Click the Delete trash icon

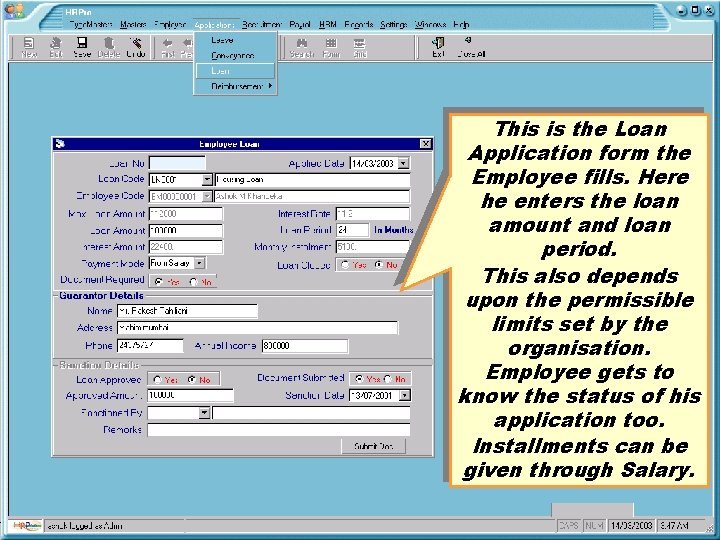109,43
